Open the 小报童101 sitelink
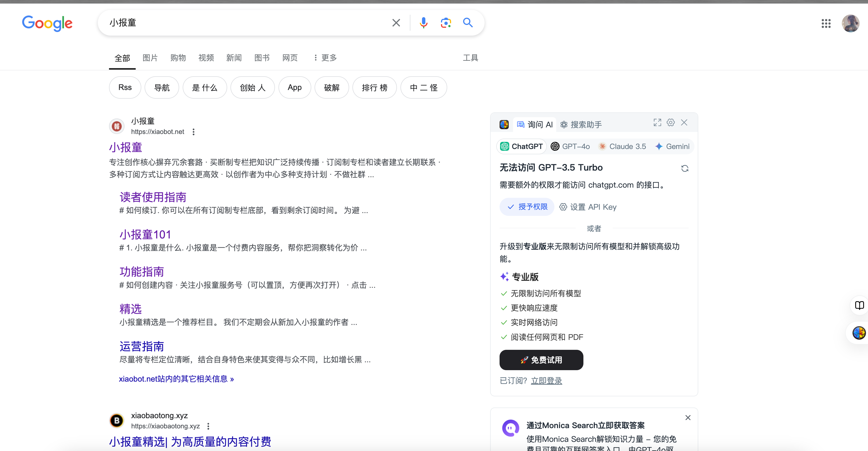The width and height of the screenshot is (868, 451). coord(145,234)
